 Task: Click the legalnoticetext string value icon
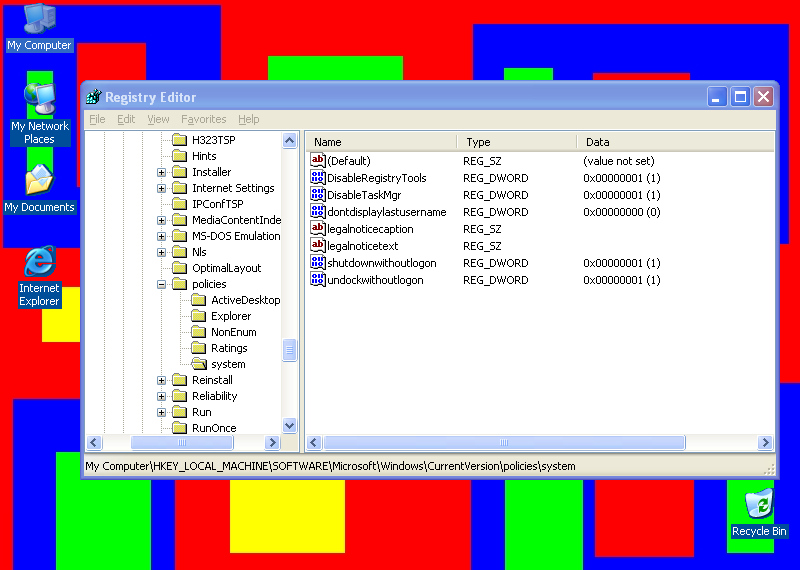[317, 245]
